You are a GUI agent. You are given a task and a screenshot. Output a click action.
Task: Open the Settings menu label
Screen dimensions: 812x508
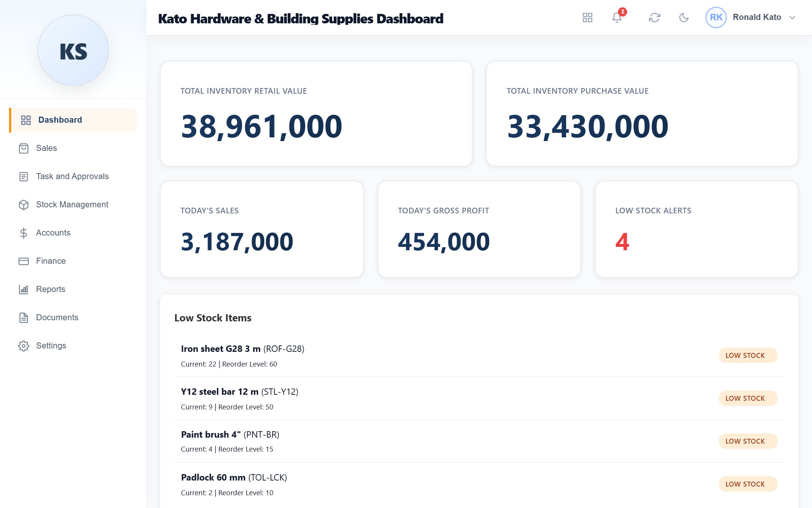click(51, 345)
